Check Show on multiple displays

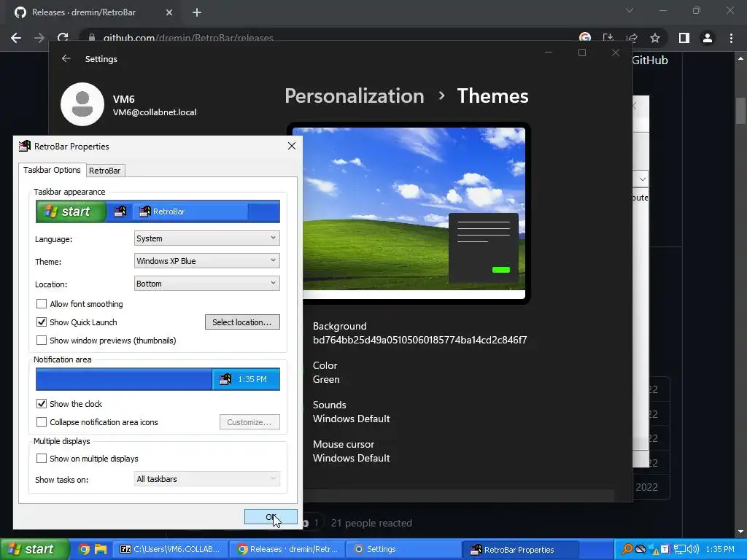coord(42,459)
